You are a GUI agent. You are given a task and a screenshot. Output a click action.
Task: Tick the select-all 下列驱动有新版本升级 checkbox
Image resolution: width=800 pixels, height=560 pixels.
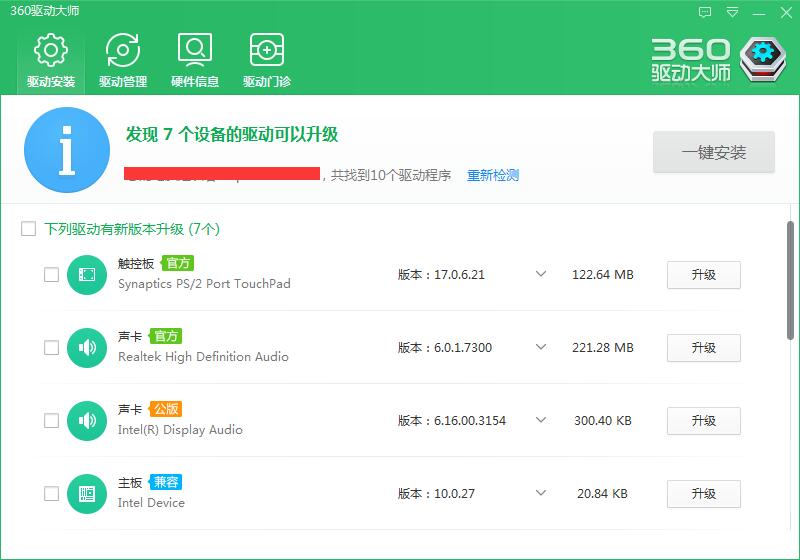(x=29, y=228)
